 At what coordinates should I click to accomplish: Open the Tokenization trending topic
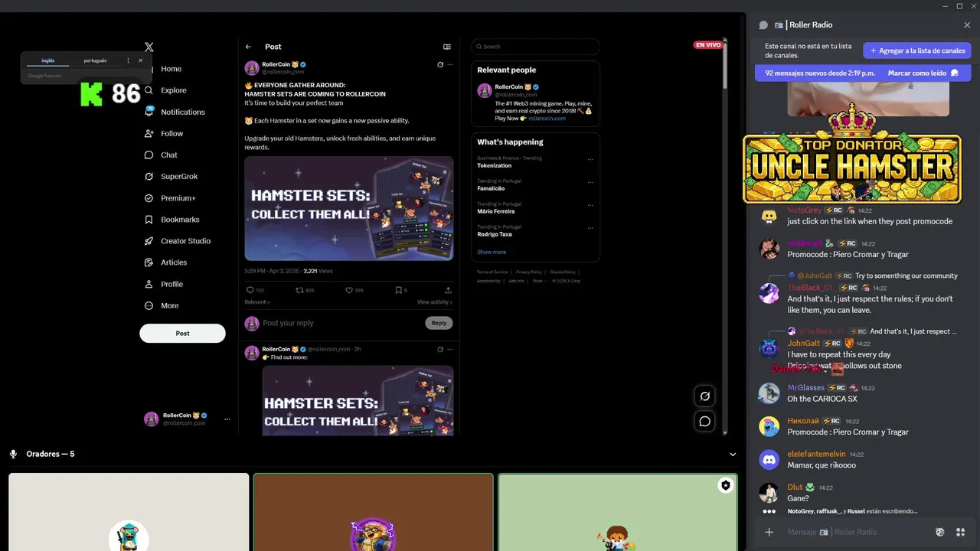pyautogui.click(x=494, y=165)
